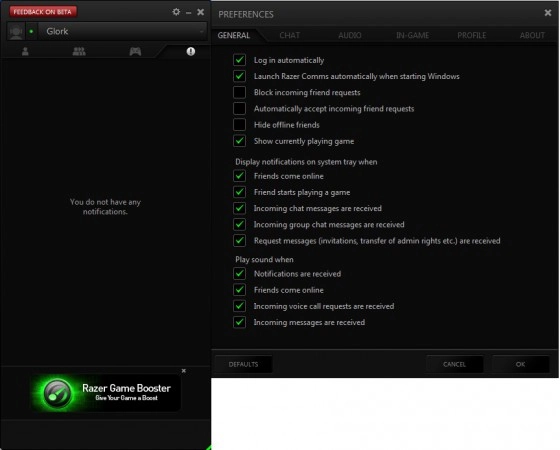This screenshot has height=450, width=560.
Task: Click the 'PREFERENCES' dialog title
Action: 246,14
